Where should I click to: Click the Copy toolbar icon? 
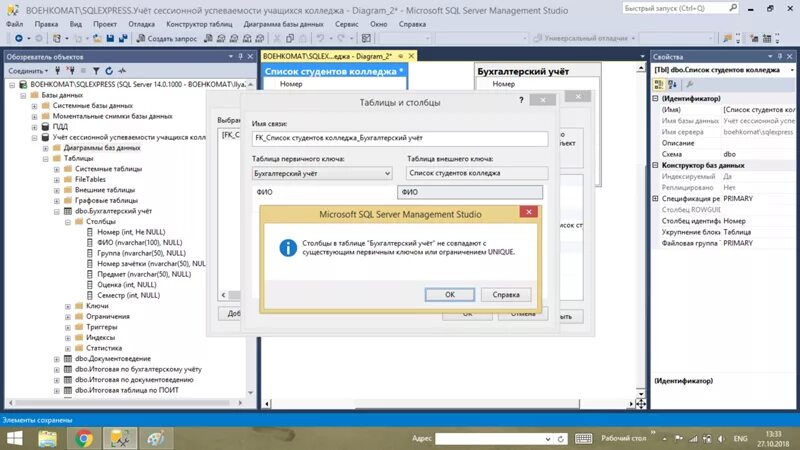[x=290, y=38]
